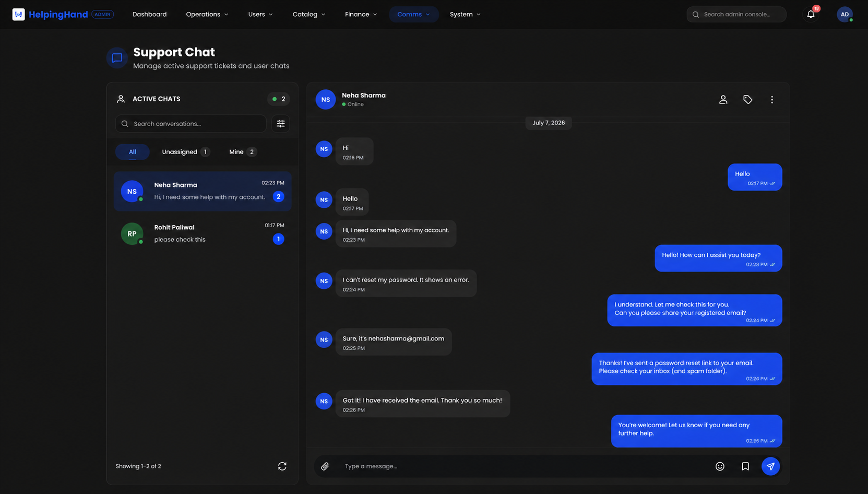
Task: Switch to the Unassigned tab
Action: click(186, 152)
